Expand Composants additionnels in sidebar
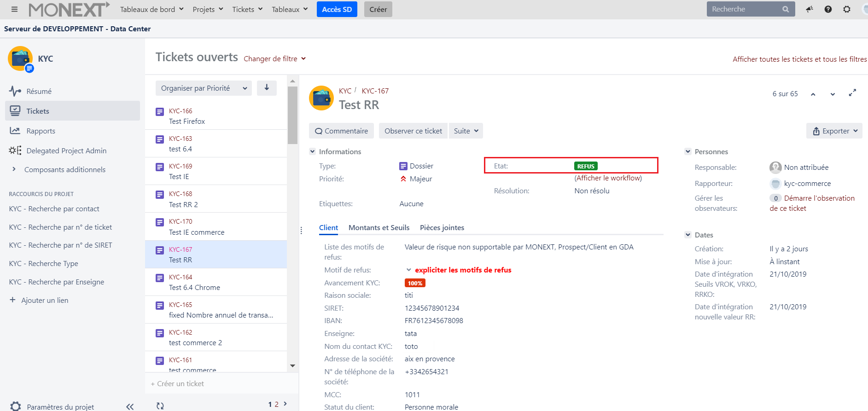Image resolution: width=868 pixels, height=411 pixels. click(14, 169)
